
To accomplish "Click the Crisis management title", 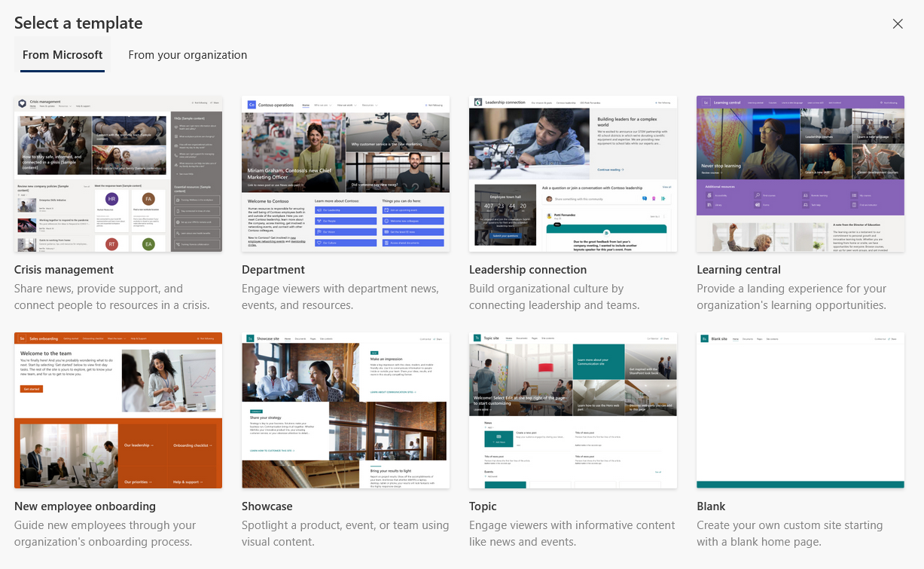I will (x=64, y=270).
